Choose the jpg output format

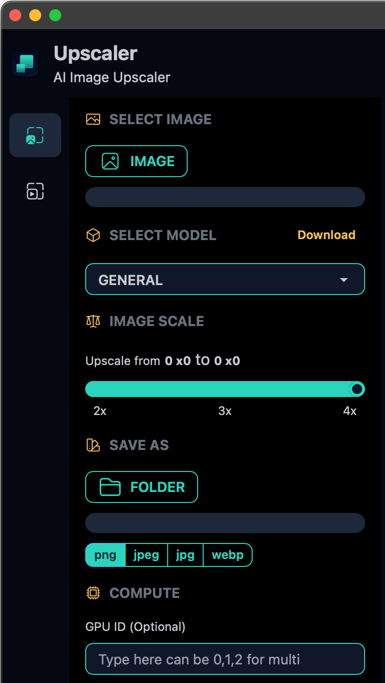[185, 555]
